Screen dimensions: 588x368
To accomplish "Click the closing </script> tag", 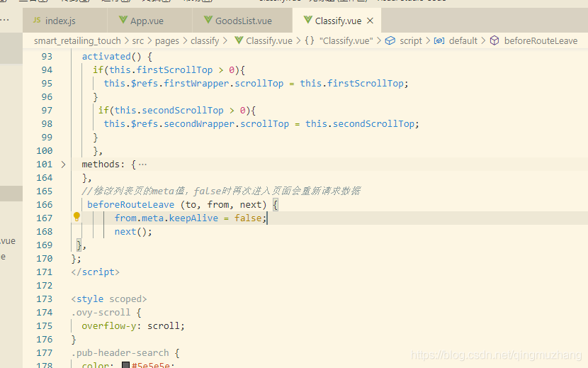I will tap(95, 272).
